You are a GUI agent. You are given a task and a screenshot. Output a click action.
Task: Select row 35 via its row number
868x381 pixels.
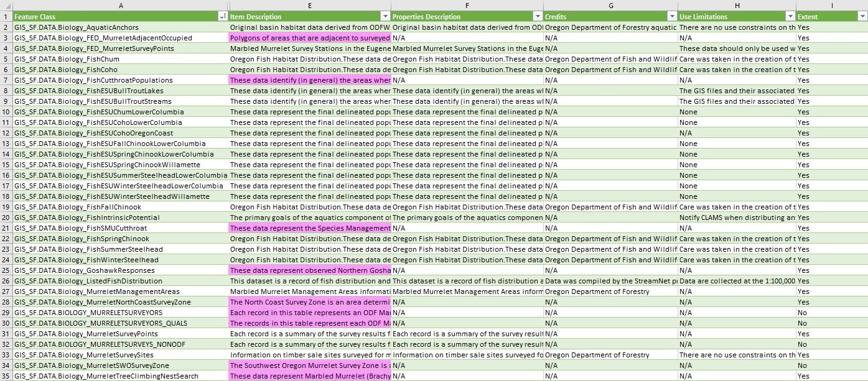point(6,376)
